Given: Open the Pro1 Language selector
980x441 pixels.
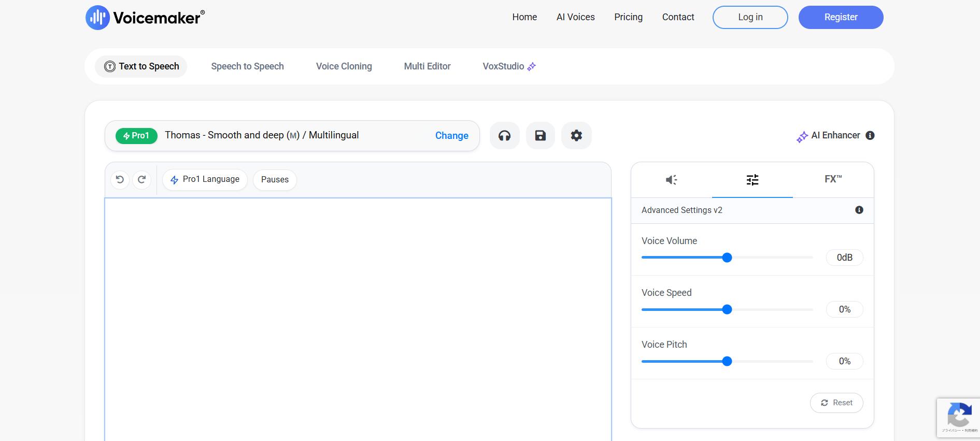Looking at the screenshot, I should point(205,179).
